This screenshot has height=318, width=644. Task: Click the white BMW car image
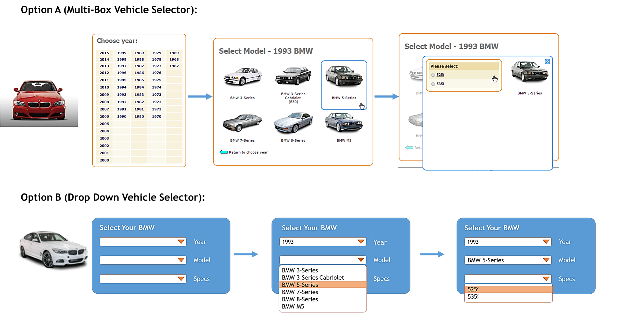53,250
